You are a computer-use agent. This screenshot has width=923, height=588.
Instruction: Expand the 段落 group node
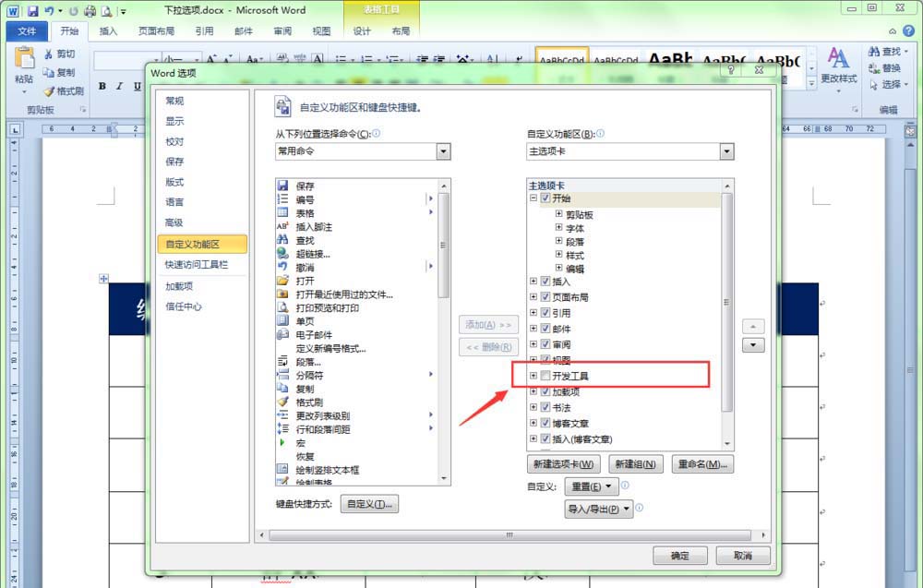pos(558,241)
